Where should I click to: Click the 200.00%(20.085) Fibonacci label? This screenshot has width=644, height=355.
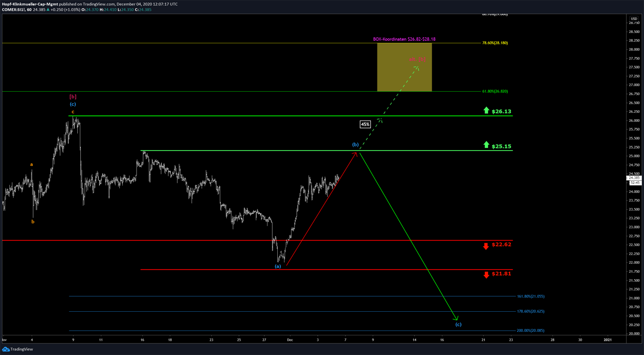[530, 331]
